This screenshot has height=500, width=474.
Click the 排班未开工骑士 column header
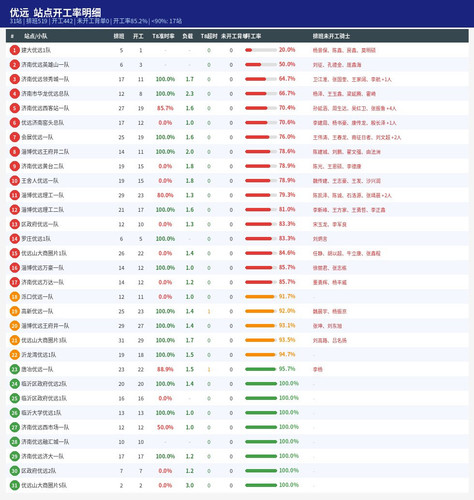(x=331, y=36)
